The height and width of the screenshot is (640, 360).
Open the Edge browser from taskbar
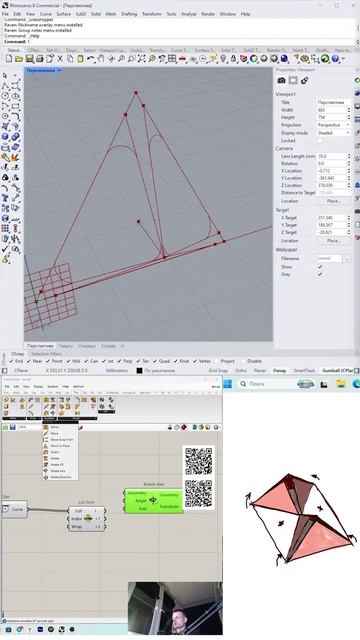pos(356,384)
